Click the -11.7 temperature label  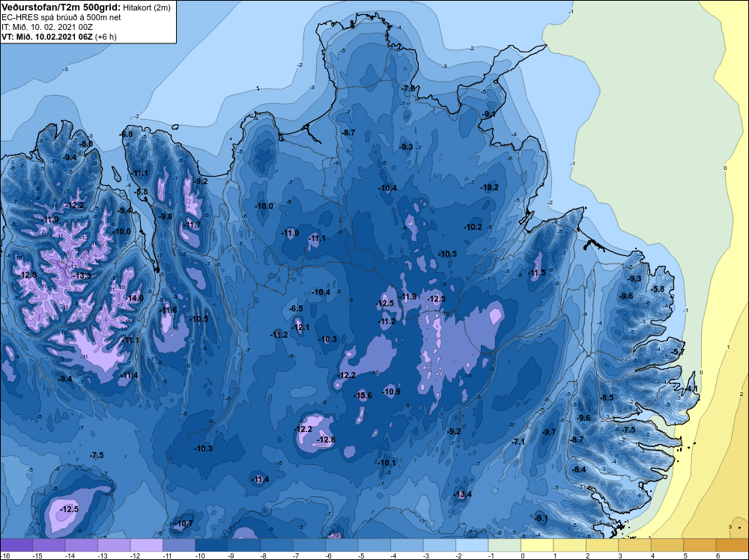point(192,225)
